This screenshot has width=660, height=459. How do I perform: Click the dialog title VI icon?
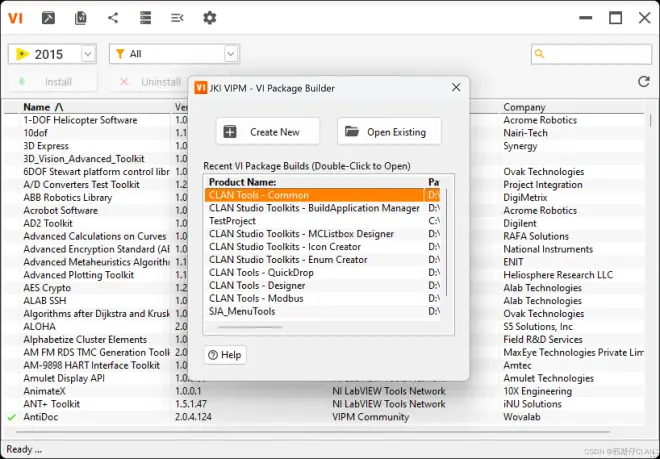[201, 88]
